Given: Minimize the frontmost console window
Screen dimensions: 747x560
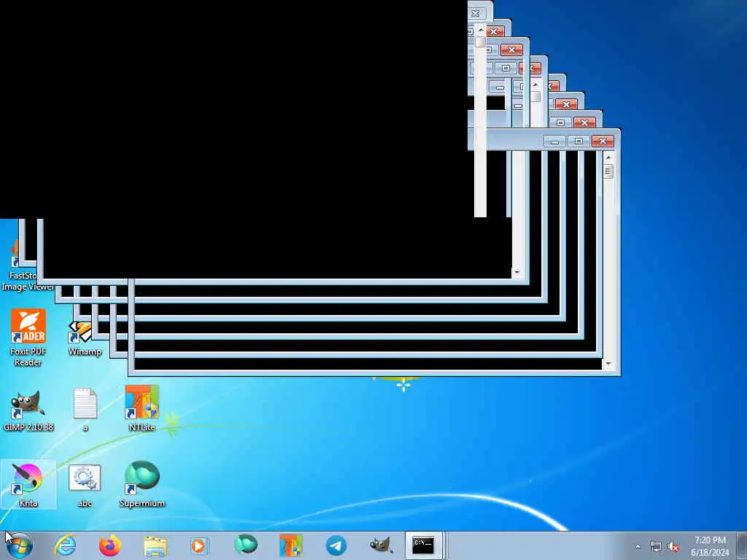Looking at the screenshot, I should point(554,141).
